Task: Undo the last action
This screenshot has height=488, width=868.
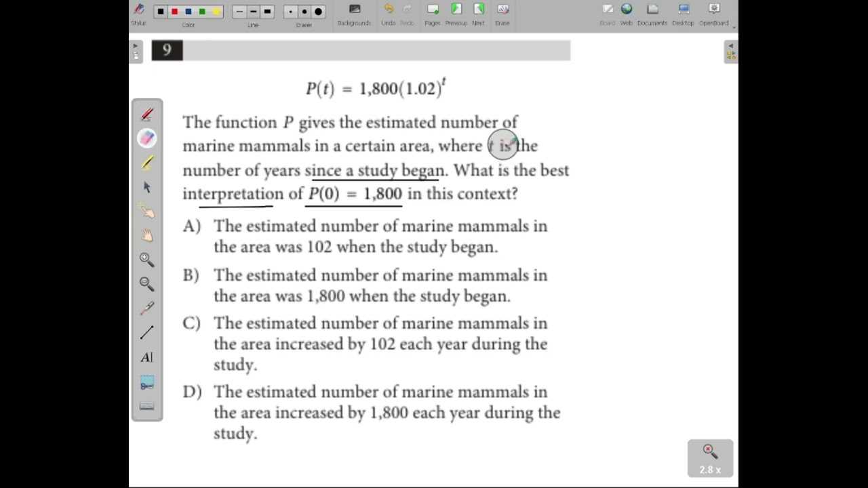Action: click(x=389, y=14)
